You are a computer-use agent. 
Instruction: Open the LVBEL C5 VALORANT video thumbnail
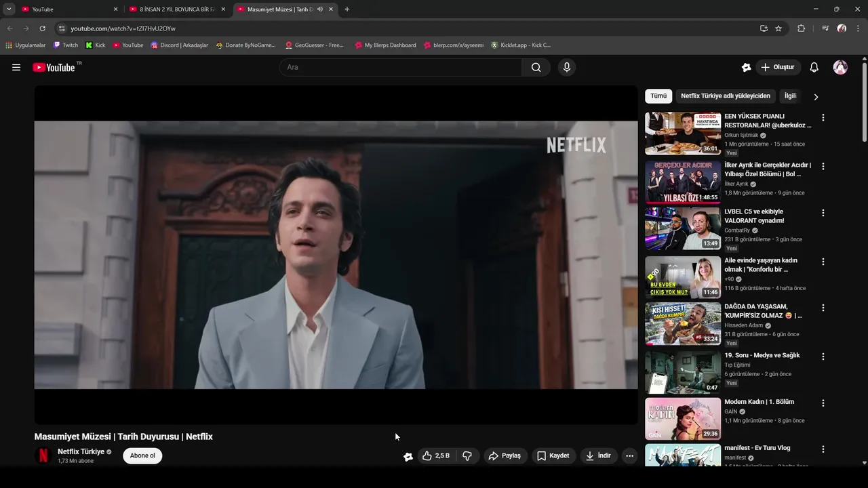[x=683, y=229]
